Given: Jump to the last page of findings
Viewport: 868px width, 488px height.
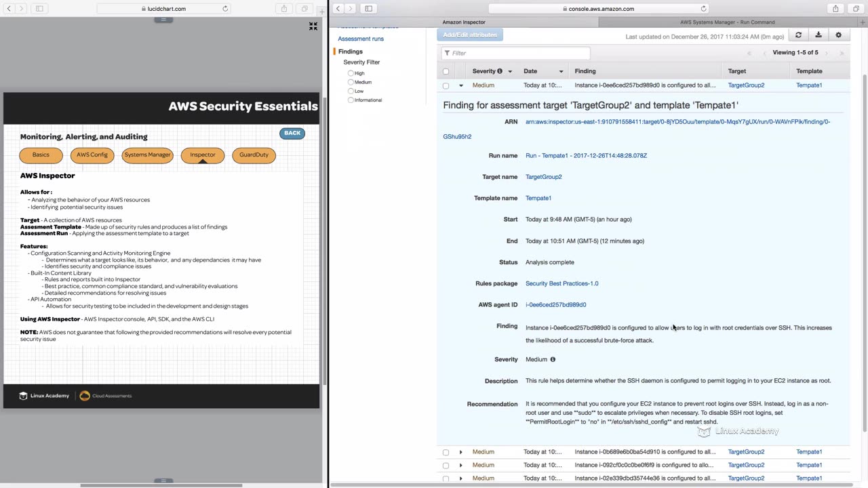Looking at the screenshot, I should [x=842, y=53].
